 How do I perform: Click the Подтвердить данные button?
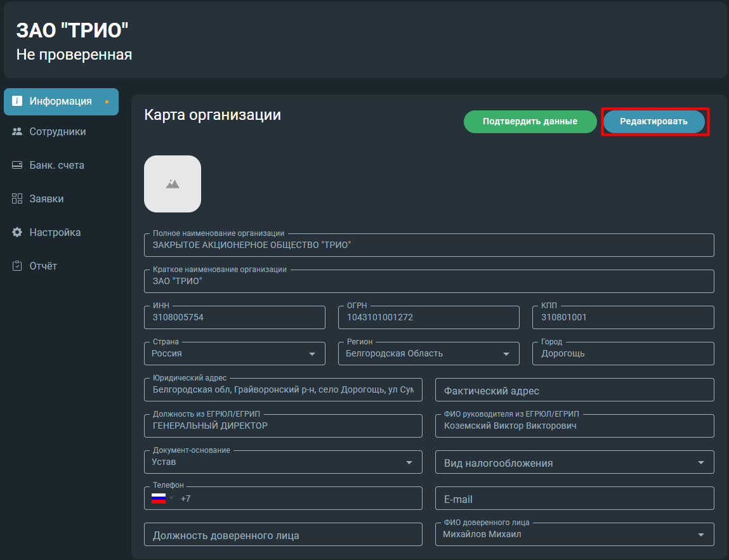[x=530, y=121]
